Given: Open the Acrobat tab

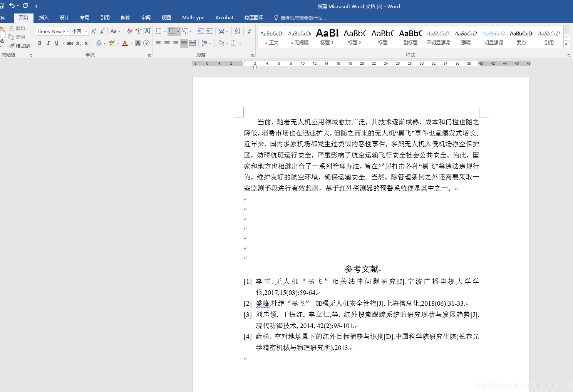Looking at the screenshot, I should click(x=225, y=18).
